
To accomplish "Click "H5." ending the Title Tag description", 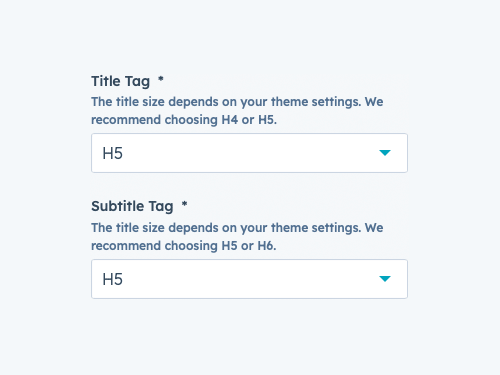I will [x=268, y=120].
